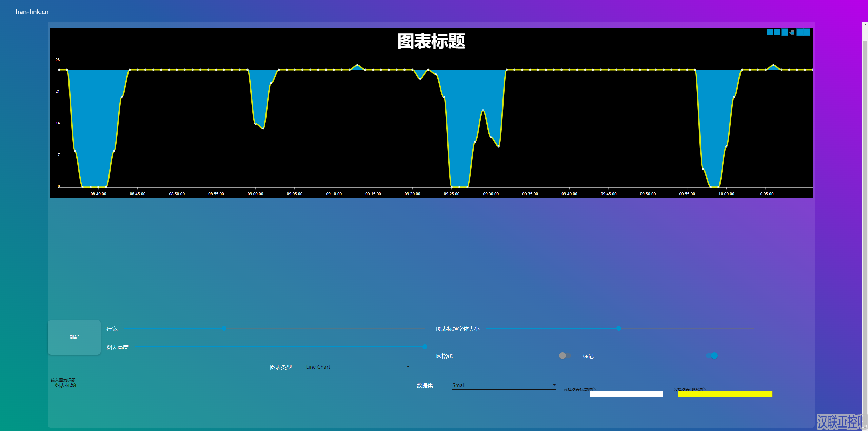The image size is (868, 431).
Task: Click the zoom icon next to the pan tool
Action: tap(785, 32)
